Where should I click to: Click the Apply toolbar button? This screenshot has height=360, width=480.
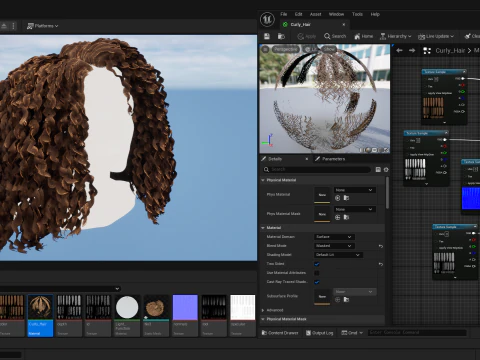306,36
